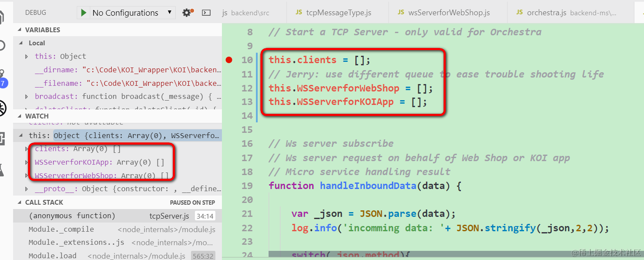Click the handleInboundData function name

pos(368,186)
